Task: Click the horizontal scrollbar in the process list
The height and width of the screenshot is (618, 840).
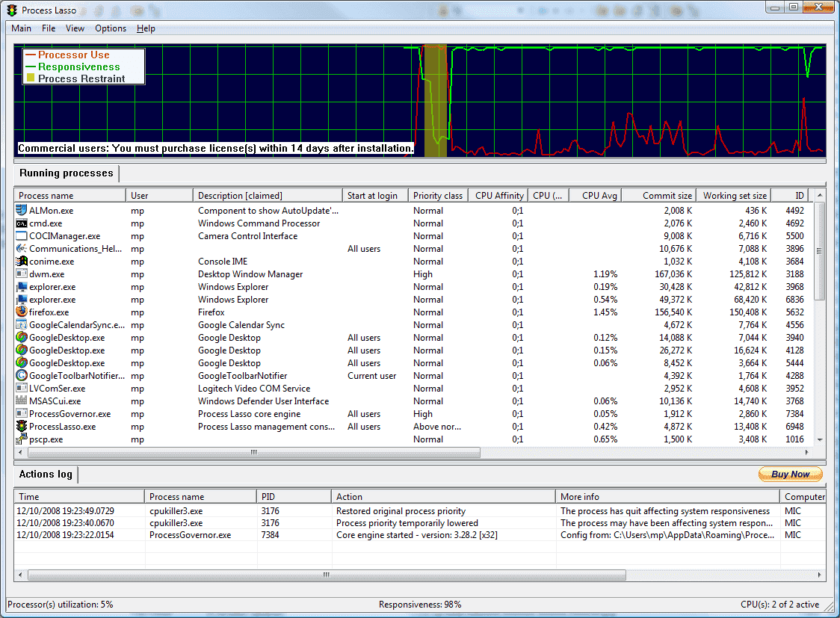Action: tap(253, 452)
